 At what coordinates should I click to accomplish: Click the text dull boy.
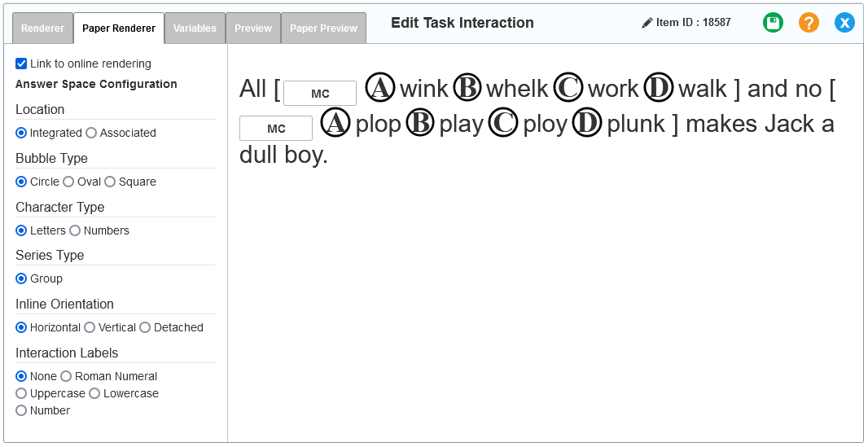pyautogui.click(x=283, y=156)
